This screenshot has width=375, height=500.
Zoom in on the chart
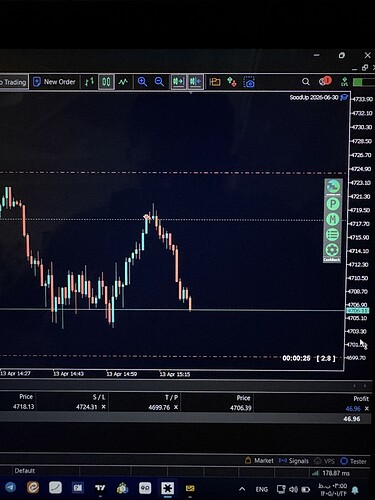coord(142,82)
